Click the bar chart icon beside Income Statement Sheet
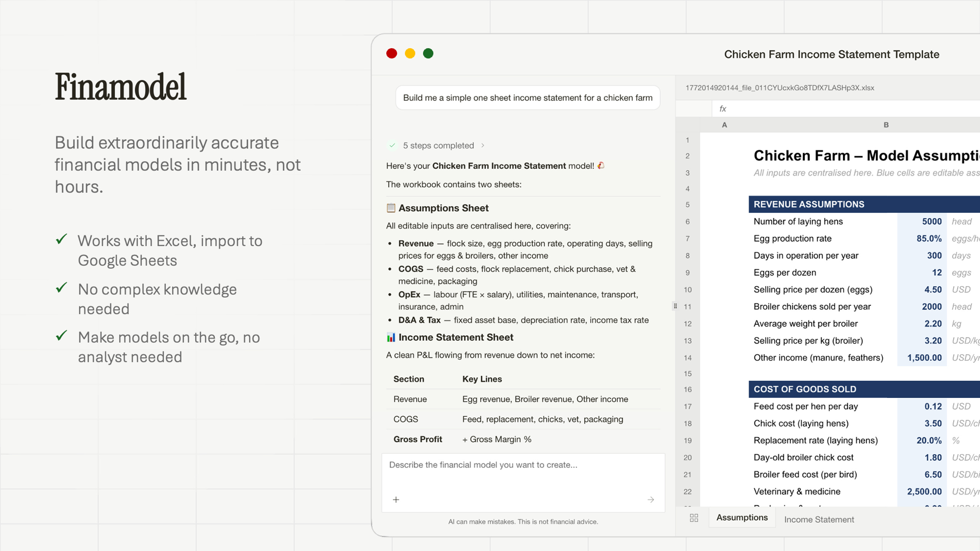Image resolution: width=980 pixels, height=551 pixels. click(x=390, y=337)
